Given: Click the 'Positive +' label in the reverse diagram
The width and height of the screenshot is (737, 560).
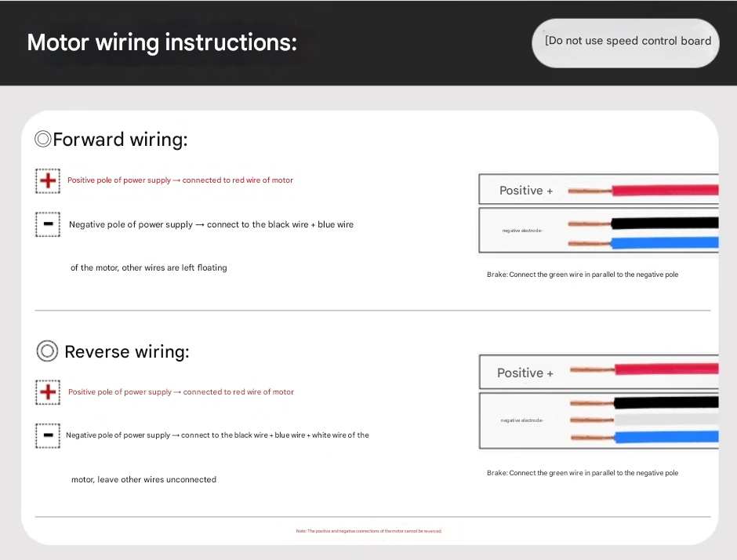Looking at the screenshot, I should (525, 373).
